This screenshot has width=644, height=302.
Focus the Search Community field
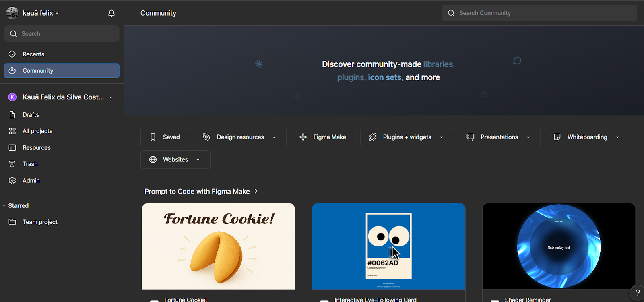point(539,13)
